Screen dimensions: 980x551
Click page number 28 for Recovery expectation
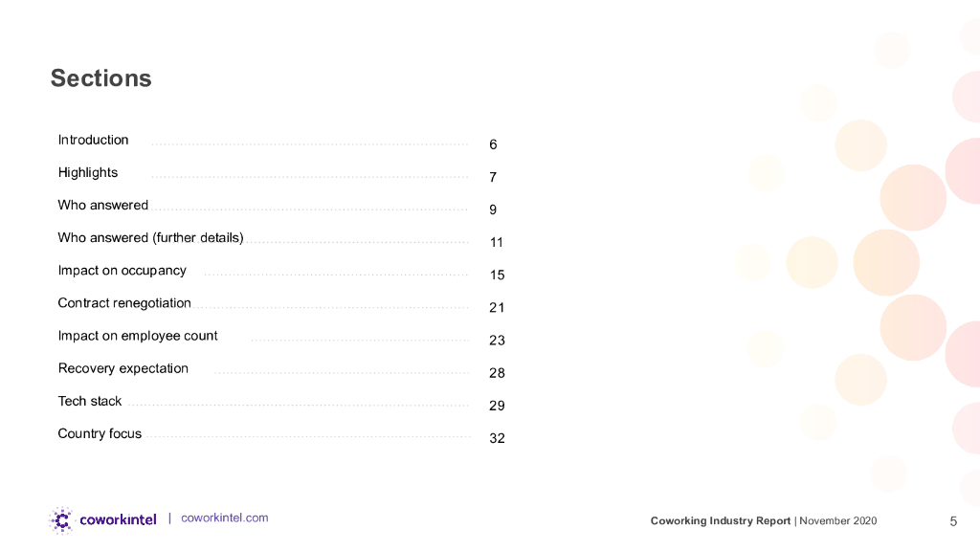coord(497,373)
